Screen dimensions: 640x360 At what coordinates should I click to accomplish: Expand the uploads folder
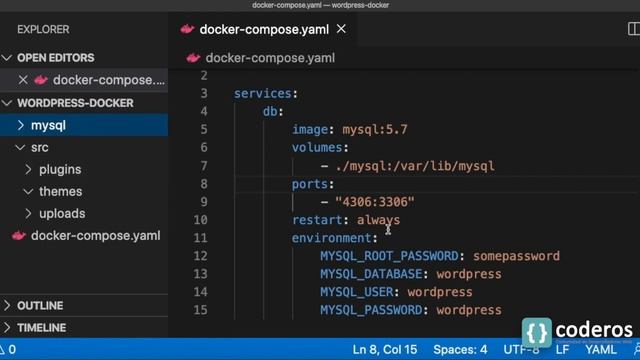click(28, 213)
